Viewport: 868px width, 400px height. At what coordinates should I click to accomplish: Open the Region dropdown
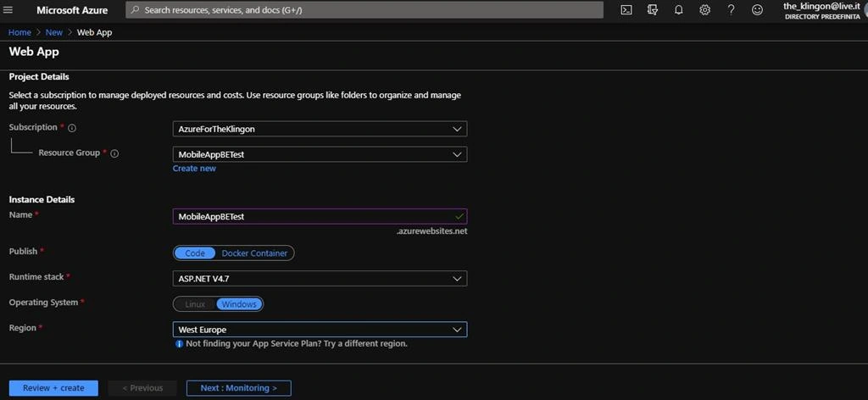click(x=320, y=330)
